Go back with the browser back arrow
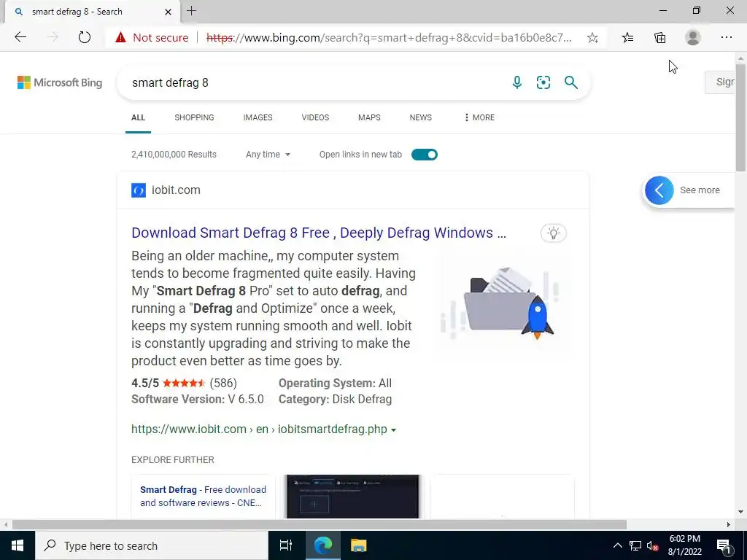The width and height of the screenshot is (747, 560). [x=20, y=37]
